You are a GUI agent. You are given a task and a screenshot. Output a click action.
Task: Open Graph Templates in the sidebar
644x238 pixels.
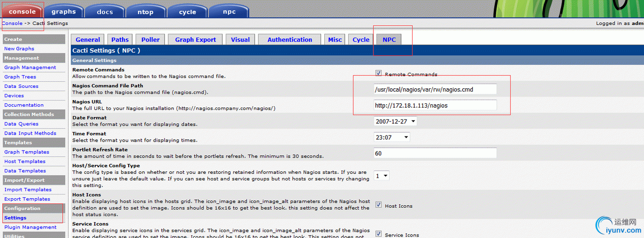point(26,152)
